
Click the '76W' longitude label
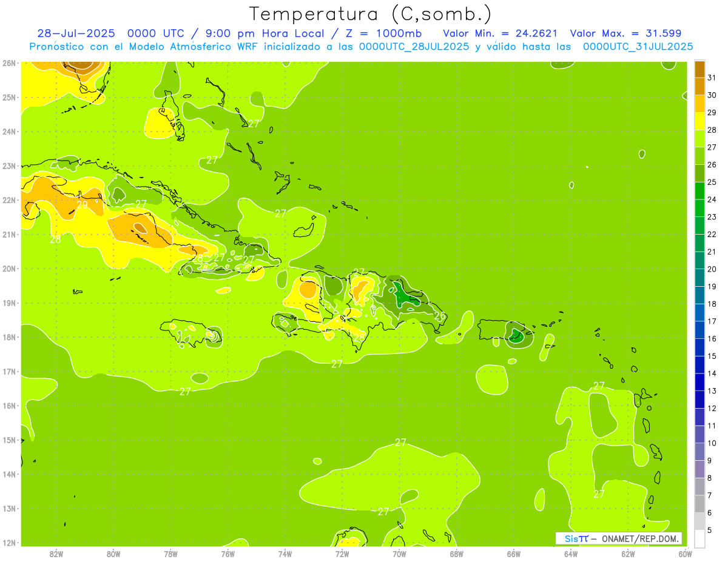click(x=227, y=553)
